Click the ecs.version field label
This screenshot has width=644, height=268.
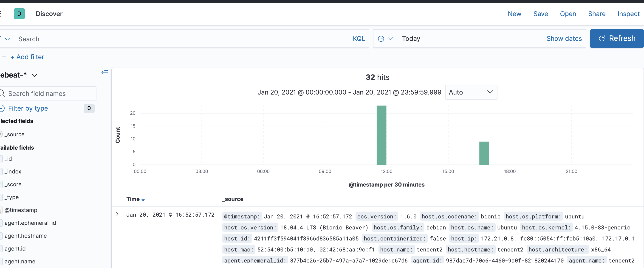coord(377,217)
